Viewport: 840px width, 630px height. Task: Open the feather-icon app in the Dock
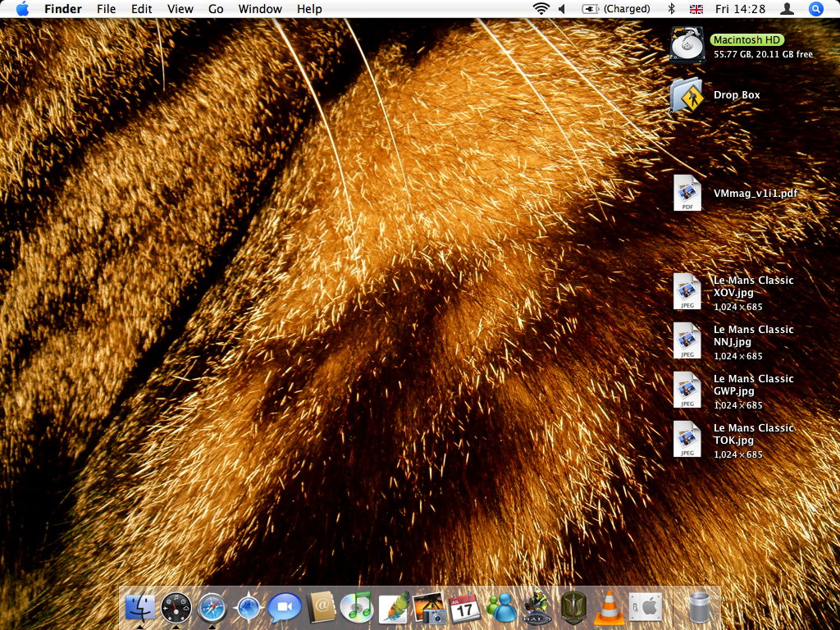(x=394, y=608)
